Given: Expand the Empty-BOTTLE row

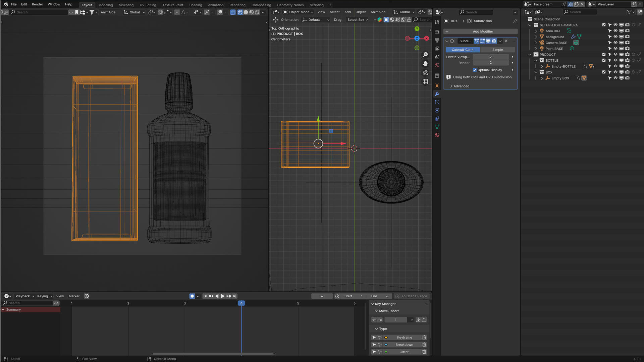Looking at the screenshot, I should [542, 66].
